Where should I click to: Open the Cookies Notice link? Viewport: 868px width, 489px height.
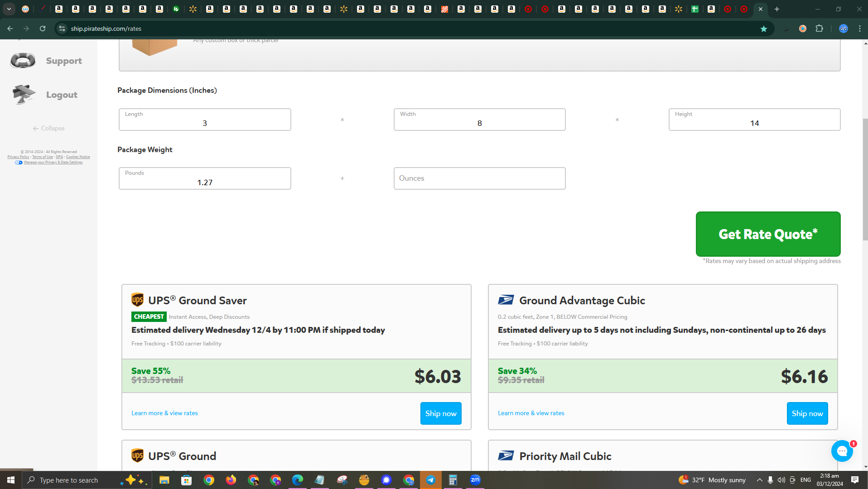(78, 157)
